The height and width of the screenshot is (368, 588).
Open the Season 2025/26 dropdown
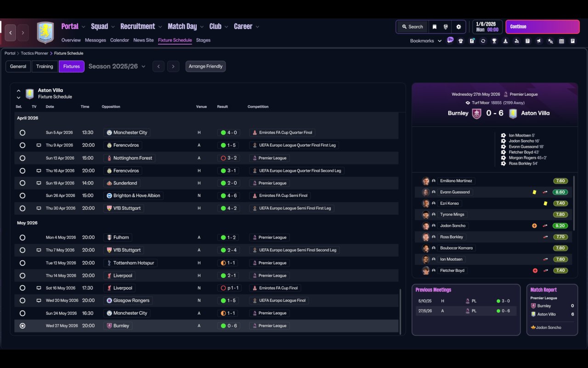[117, 66]
